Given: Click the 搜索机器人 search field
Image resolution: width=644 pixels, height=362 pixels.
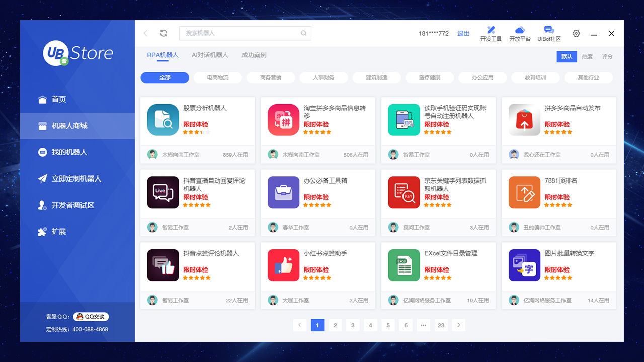Looking at the screenshot, I should 242,33.
